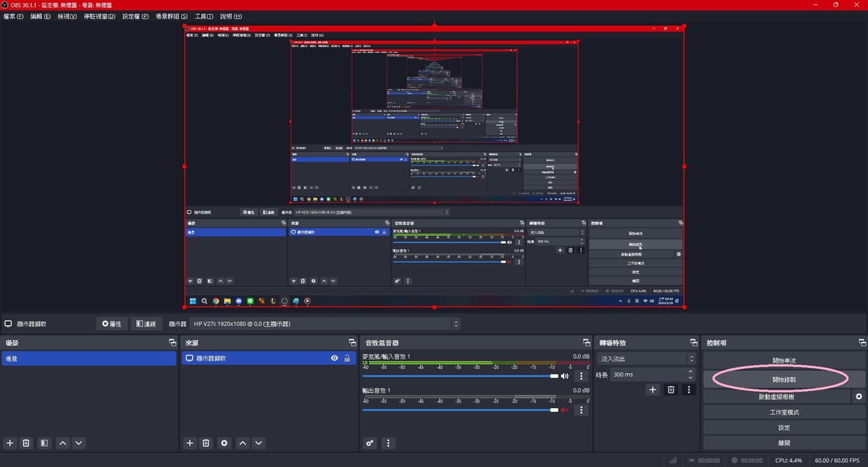
Task: Adjust the 輸出音效 1 volume slider
Action: click(460, 410)
